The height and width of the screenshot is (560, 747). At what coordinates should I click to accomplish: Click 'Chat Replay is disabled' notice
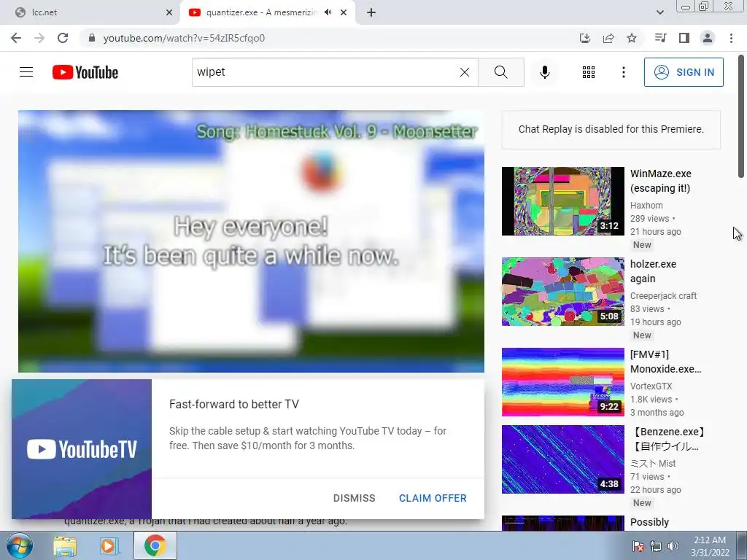pos(611,129)
